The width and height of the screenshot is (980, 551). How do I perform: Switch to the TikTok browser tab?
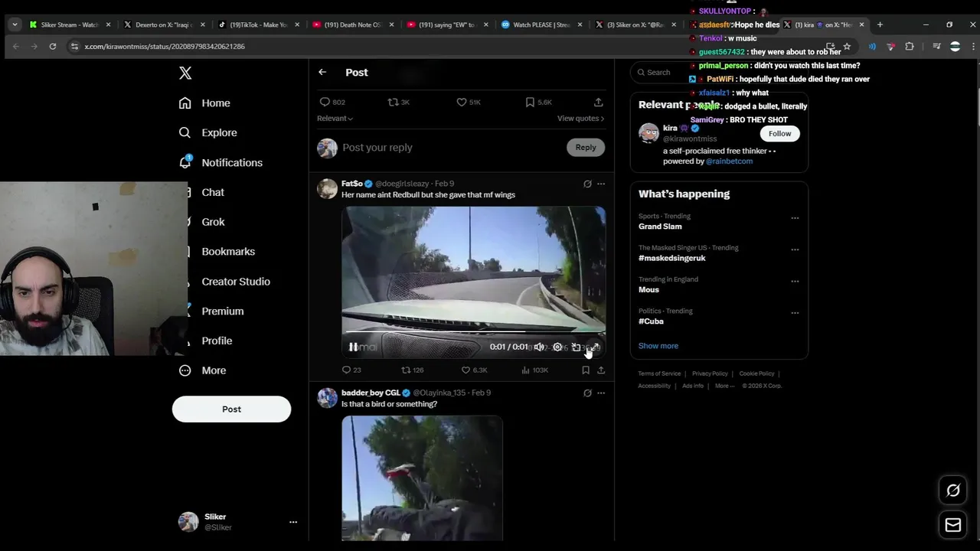coord(260,24)
